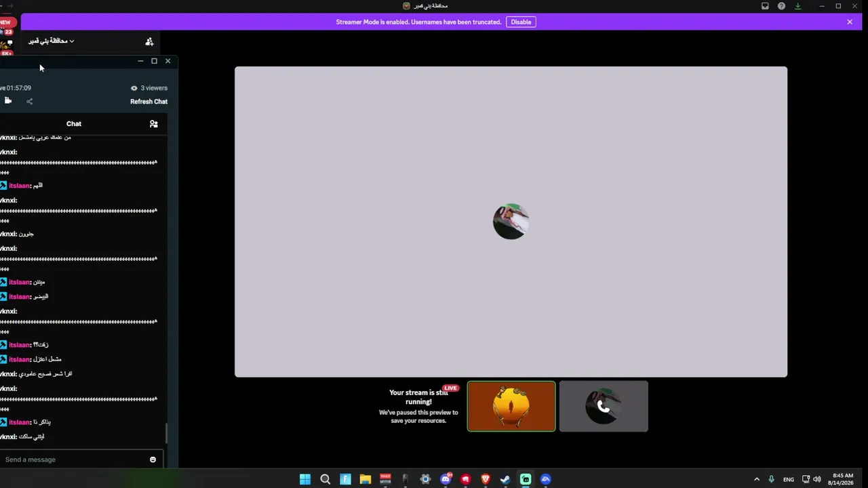The height and width of the screenshot is (488, 868).
Task: Click the user avatar in main video area
Action: [x=511, y=221]
